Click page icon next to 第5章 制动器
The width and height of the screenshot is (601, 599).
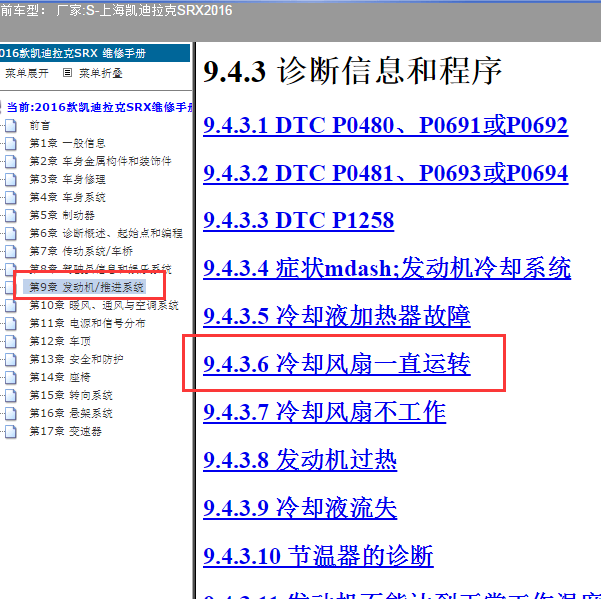(x=11, y=215)
